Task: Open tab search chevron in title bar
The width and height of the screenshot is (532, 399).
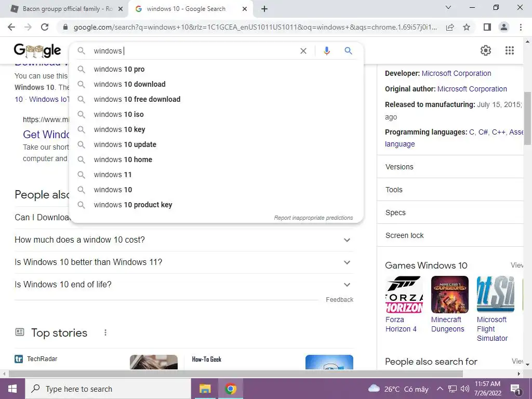Action: click(x=448, y=7)
